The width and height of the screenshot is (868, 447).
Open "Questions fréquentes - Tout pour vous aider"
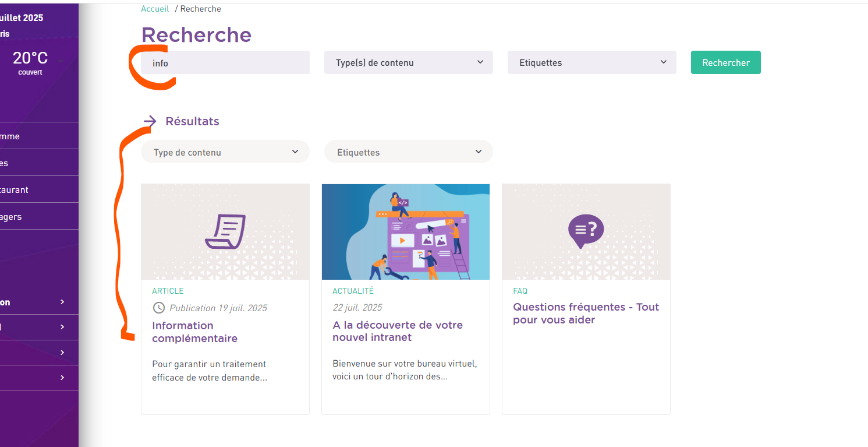586,314
